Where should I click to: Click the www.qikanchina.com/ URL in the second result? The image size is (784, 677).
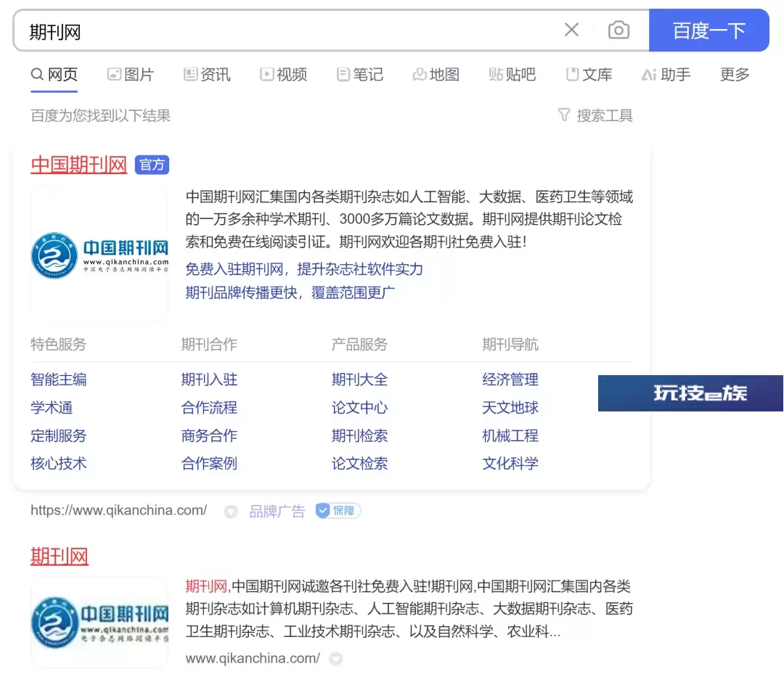[x=253, y=659]
